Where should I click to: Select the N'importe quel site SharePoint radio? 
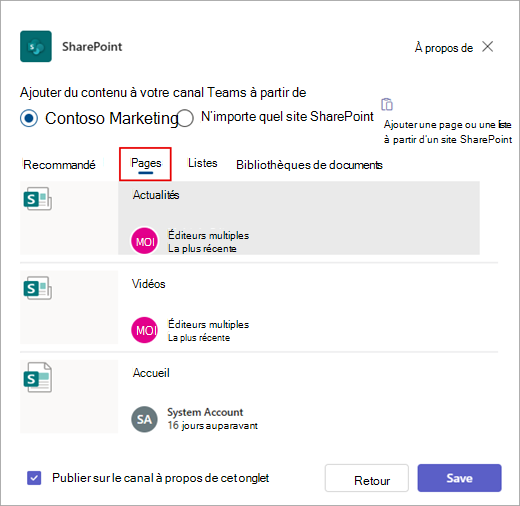point(185,118)
